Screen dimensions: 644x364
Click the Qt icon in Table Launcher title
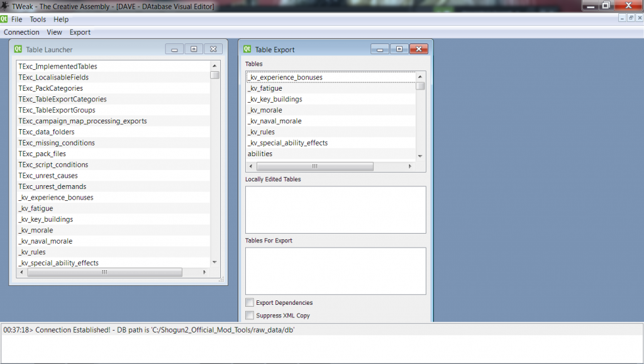pyautogui.click(x=19, y=49)
